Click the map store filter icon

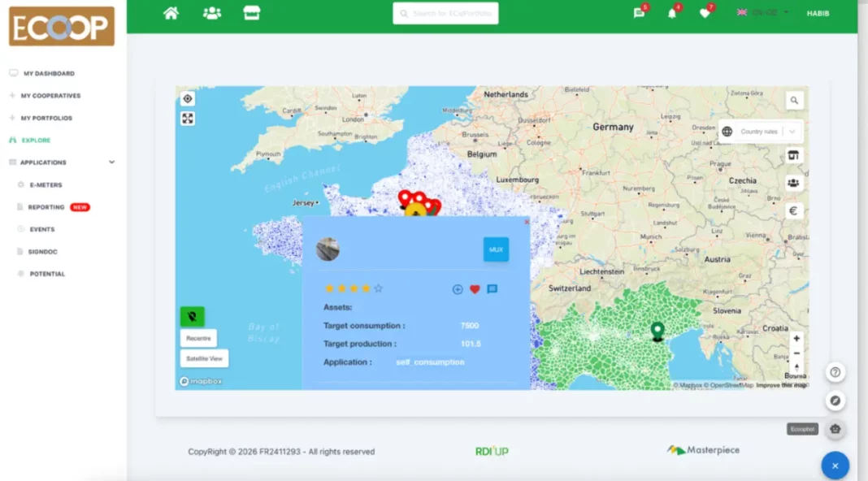pos(793,155)
